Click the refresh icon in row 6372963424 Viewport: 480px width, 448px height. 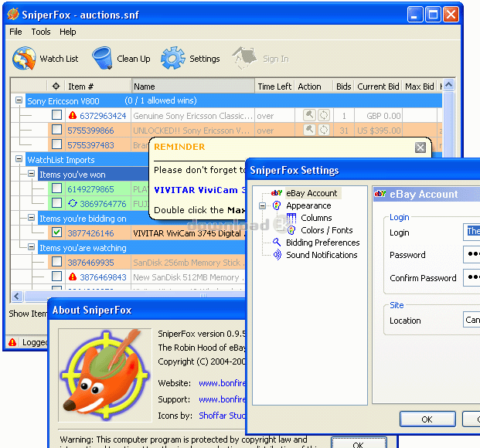coord(324,115)
